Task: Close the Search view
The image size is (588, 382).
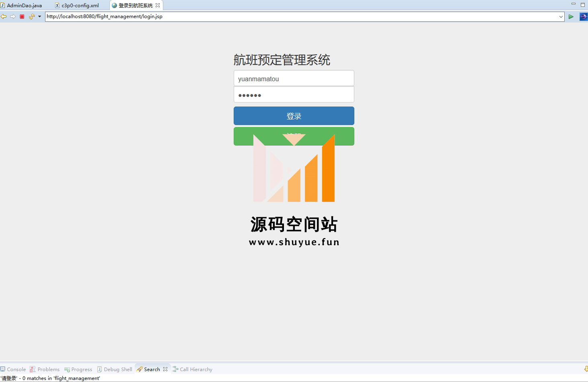Action: [165, 369]
